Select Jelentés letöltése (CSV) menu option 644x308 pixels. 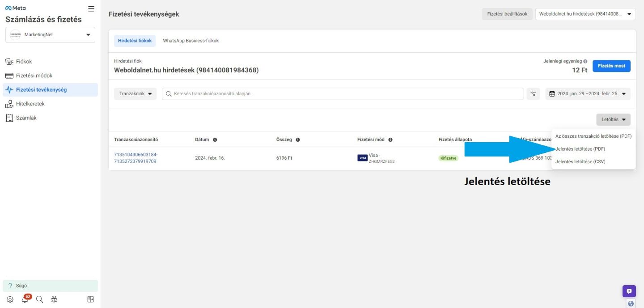[x=580, y=162]
